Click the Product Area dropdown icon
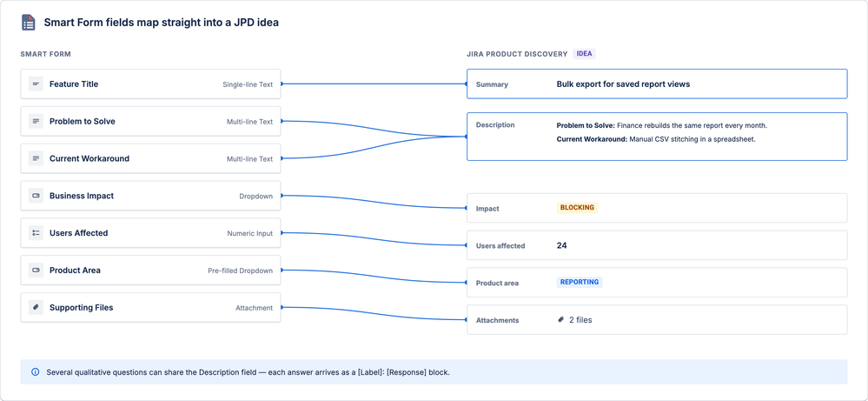The width and height of the screenshot is (868, 401). tap(36, 271)
